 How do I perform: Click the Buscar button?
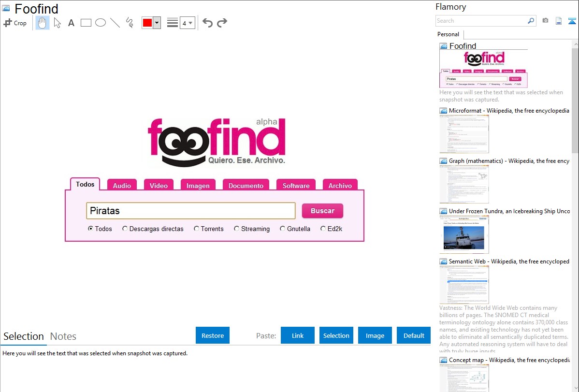click(x=323, y=211)
